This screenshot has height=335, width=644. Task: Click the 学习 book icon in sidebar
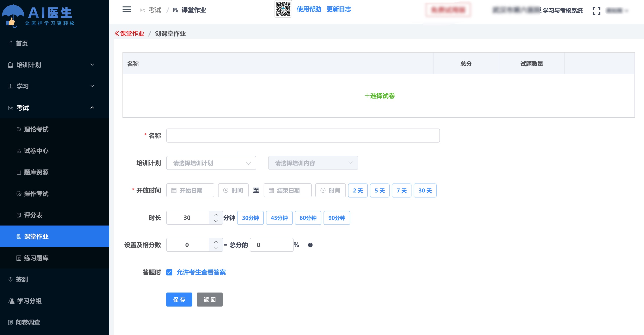[10, 86]
